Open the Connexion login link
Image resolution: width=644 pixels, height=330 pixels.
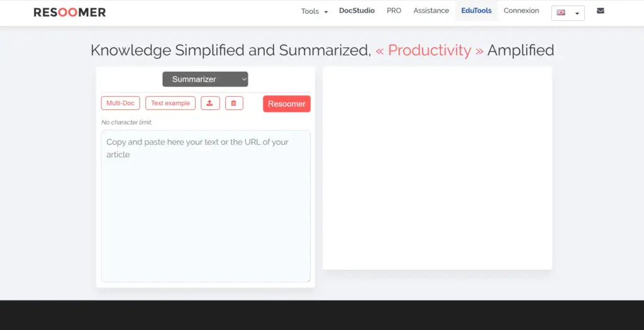coord(521,11)
